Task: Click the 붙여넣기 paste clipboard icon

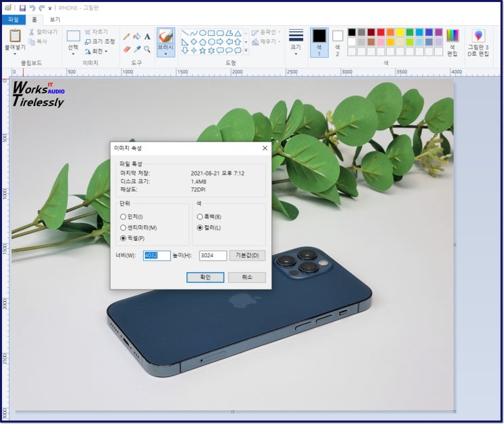Action: (15, 35)
